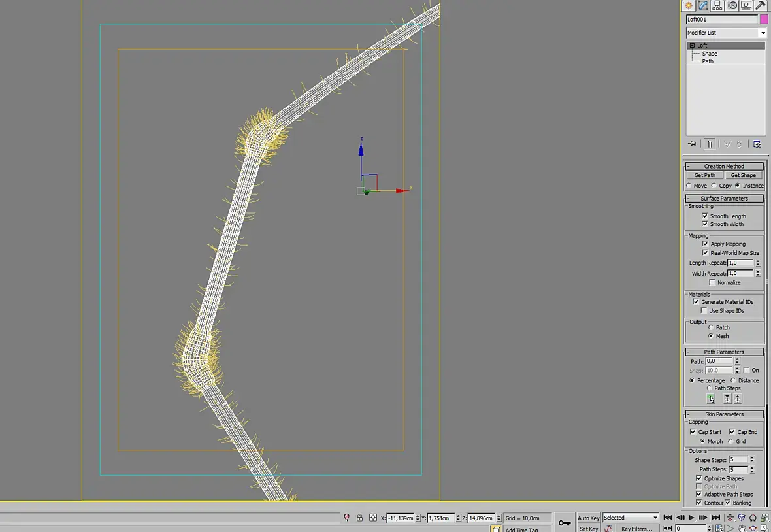Toggle Absolute/Offset transform mode icon
The width and height of the screenshot is (771, 532).
tap(373, 517)
